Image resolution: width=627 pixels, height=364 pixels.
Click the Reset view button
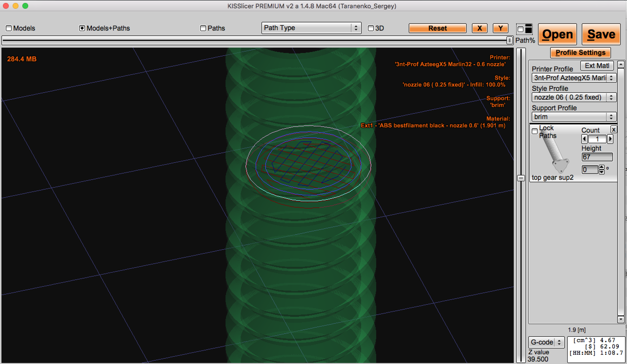click(x=437, y=28)
